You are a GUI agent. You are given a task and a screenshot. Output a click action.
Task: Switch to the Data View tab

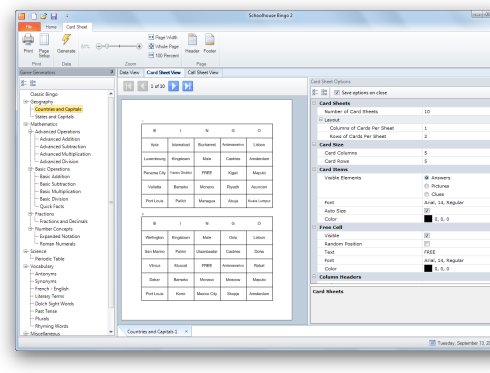129,72
